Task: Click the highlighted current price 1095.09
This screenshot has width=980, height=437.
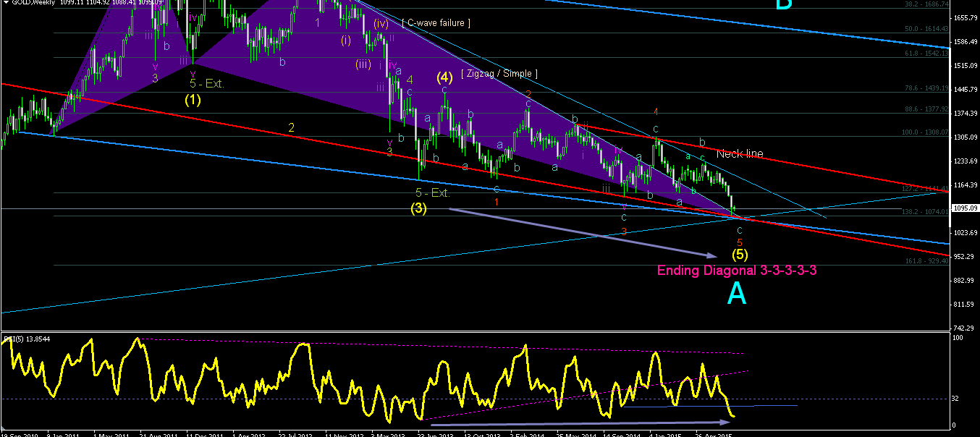Action: pyautogui.click(x=965, y=208)
